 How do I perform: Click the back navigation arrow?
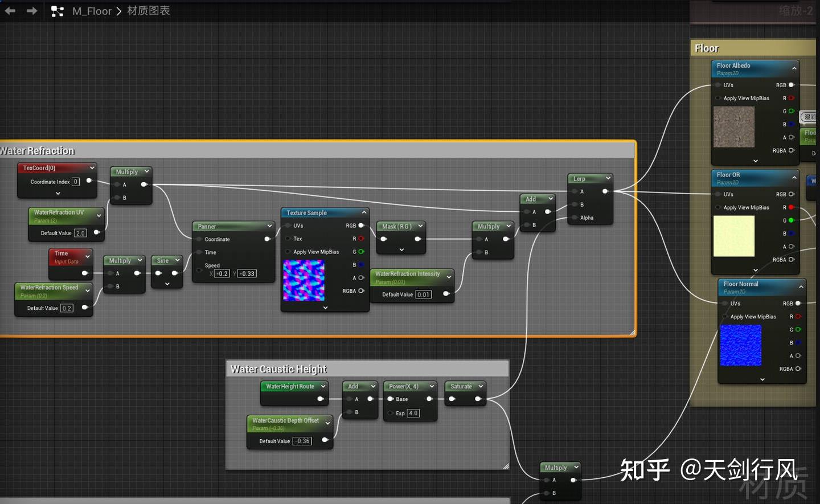click(9, 10)
